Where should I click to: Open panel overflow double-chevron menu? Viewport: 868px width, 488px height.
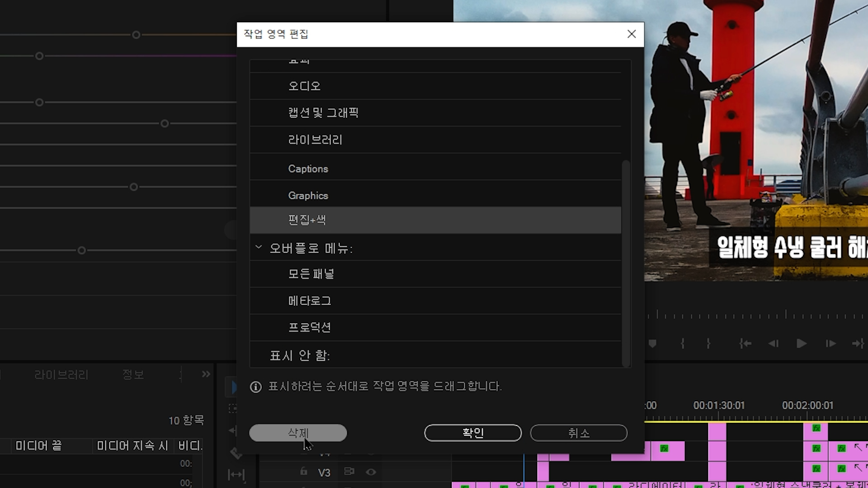click(x=206, y=374)
